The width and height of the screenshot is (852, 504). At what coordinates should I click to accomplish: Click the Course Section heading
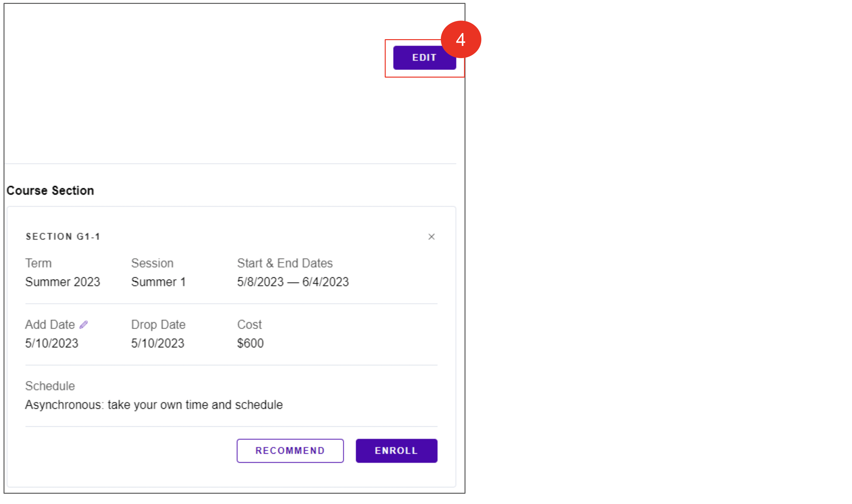click(50, 191)
